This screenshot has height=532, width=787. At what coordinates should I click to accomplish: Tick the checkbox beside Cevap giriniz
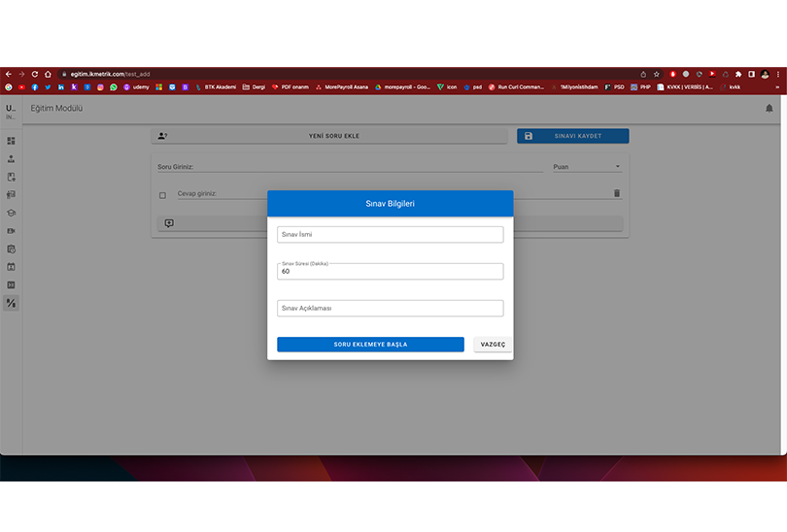click(162, 195)
